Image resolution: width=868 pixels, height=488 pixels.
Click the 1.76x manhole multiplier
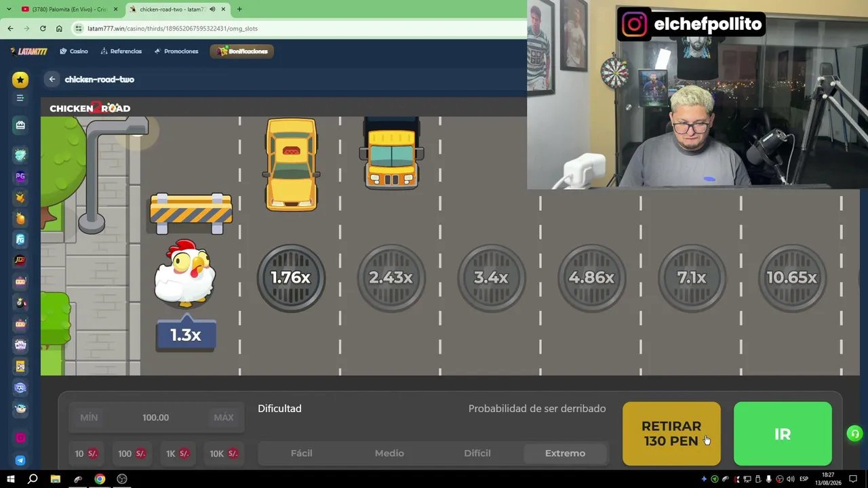click(291, 278)
